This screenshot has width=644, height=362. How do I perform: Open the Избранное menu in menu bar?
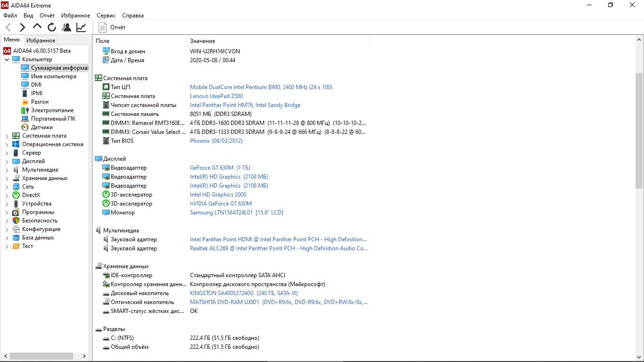point(75,16)
